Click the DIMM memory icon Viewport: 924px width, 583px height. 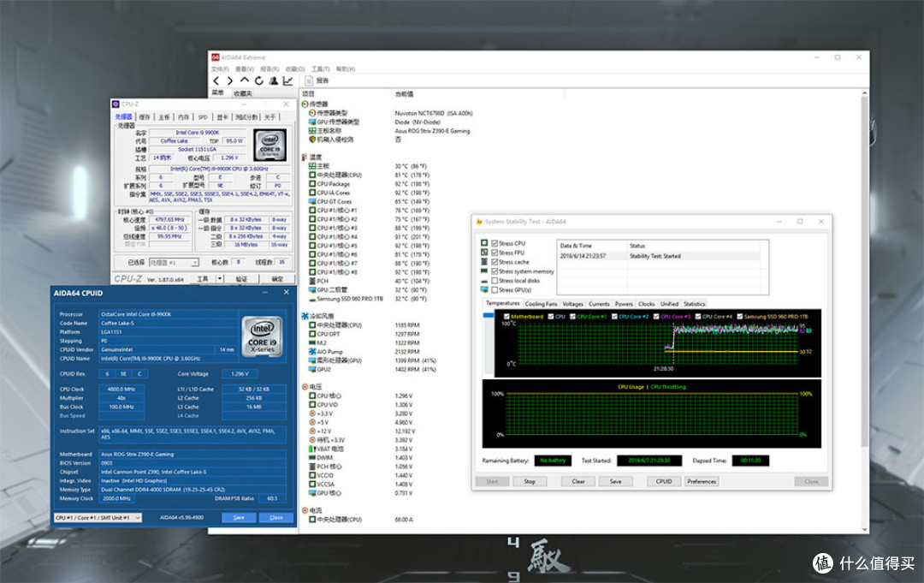[x=312, y=457]
